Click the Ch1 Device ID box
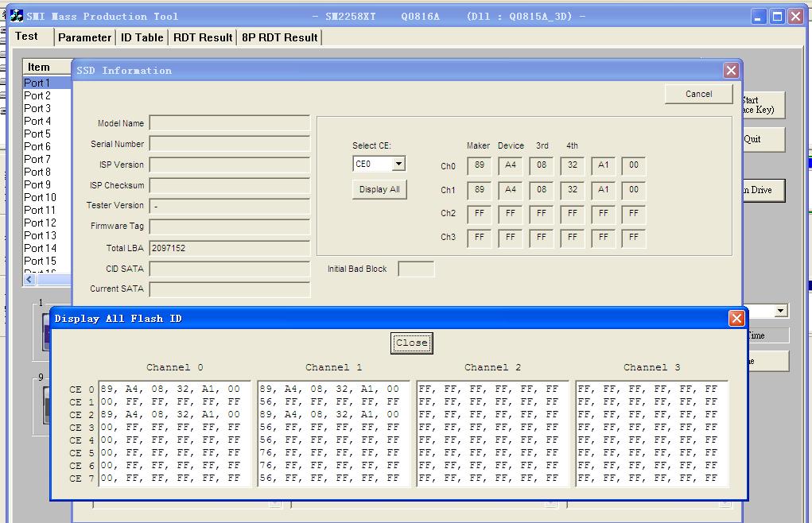Screen dimensions: 812x523 point(510,190)
